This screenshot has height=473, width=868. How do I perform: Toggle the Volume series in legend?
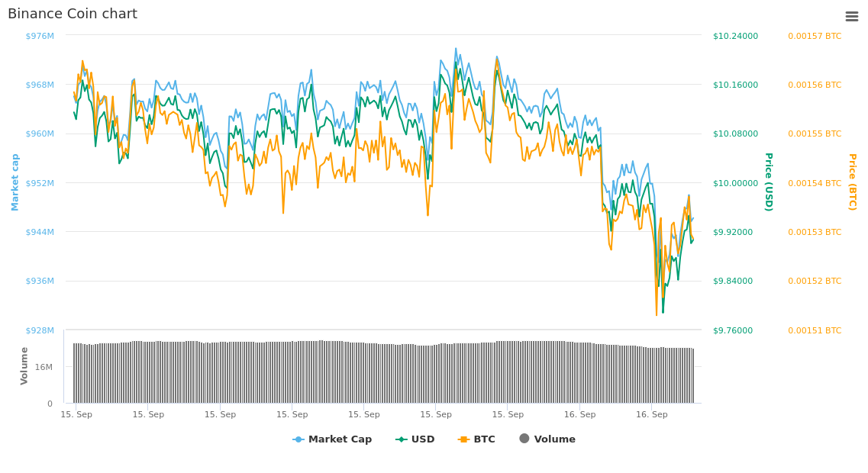coord(547,439)
